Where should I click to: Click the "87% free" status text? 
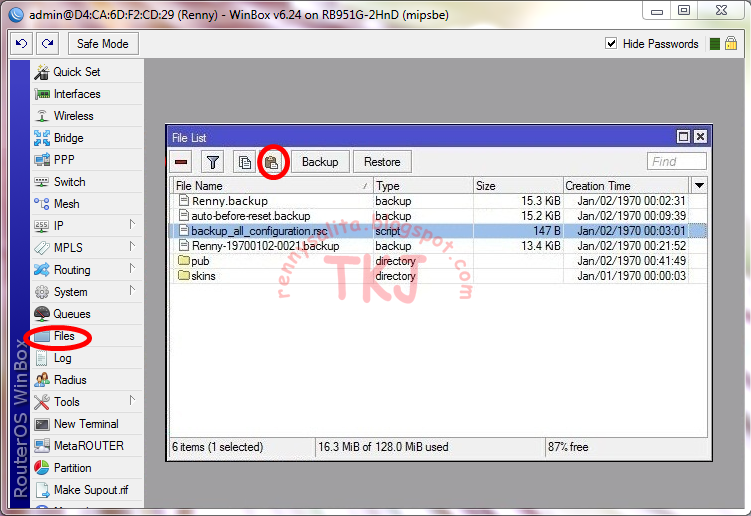[x=568, y=447]
